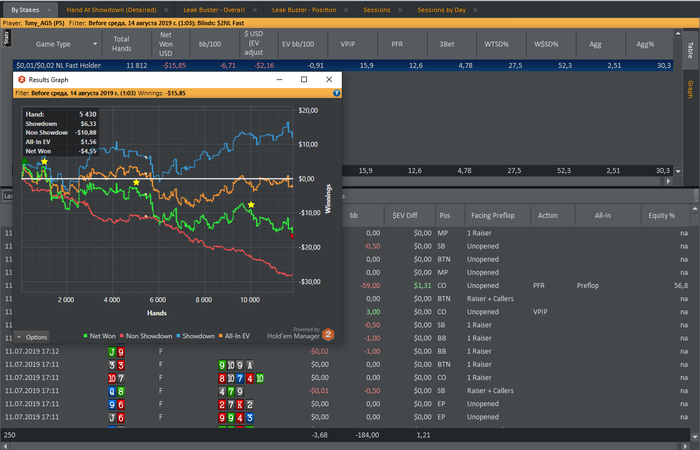
Task: Sort hands by All-In column header
Action: click(603, 215)
